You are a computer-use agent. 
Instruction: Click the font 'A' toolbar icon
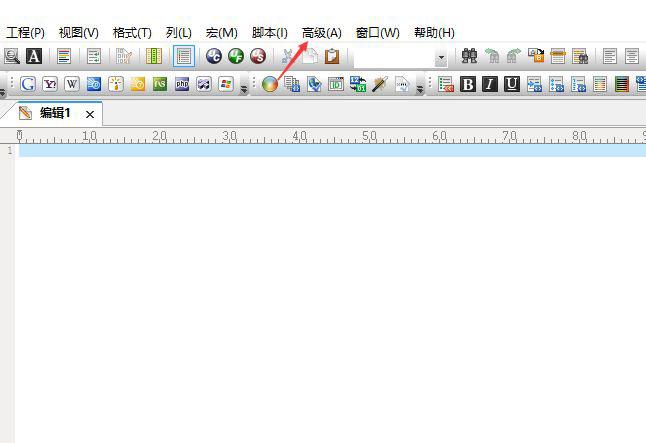pyautogui.click(x=34, y=57)
